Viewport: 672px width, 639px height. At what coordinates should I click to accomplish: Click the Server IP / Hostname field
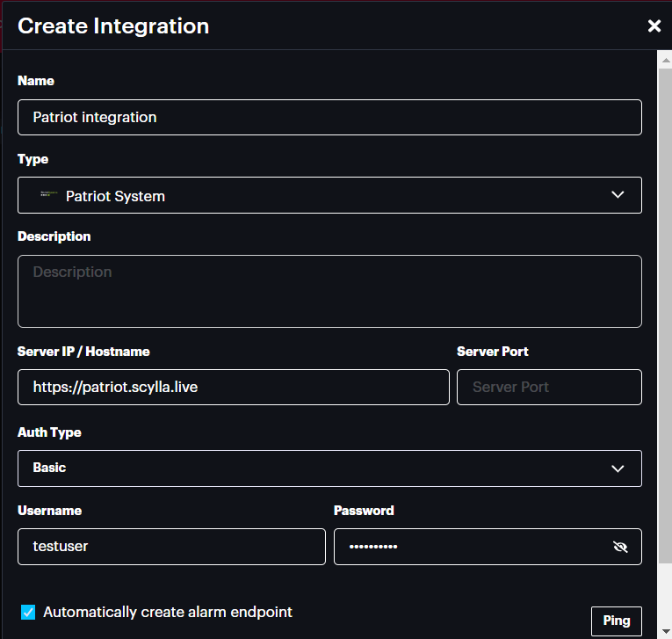233,387
